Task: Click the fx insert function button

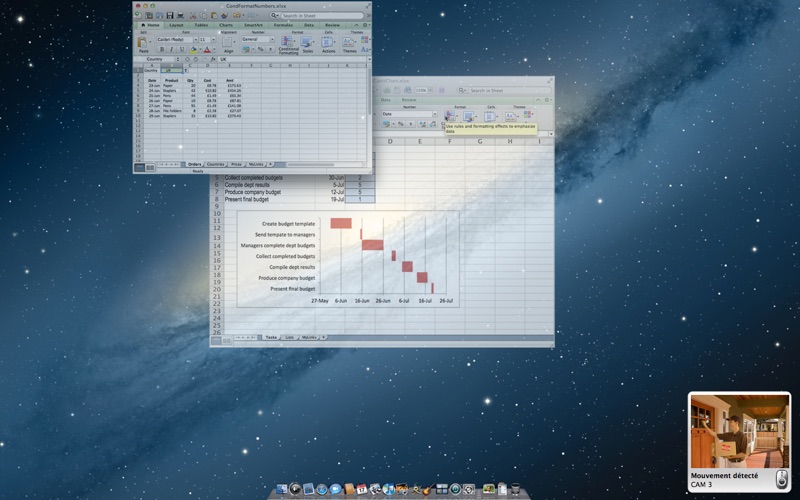Action: 213,59
